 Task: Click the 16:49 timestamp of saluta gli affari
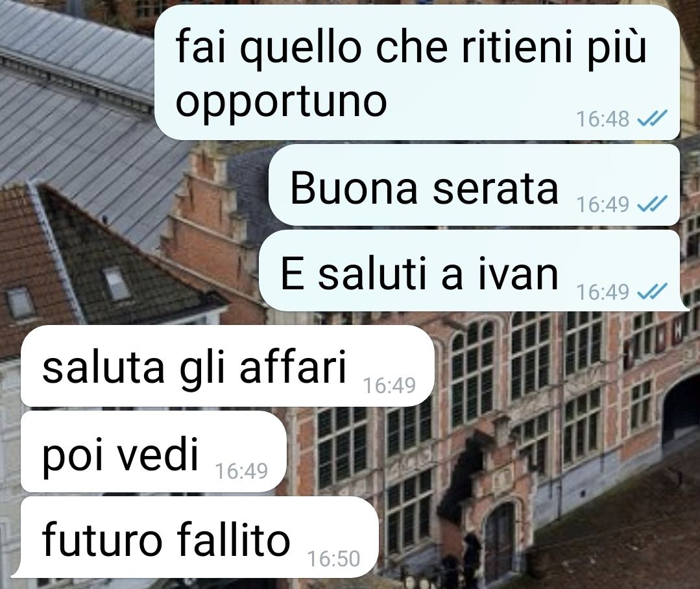pyautogui.click(x=389, y=386)
